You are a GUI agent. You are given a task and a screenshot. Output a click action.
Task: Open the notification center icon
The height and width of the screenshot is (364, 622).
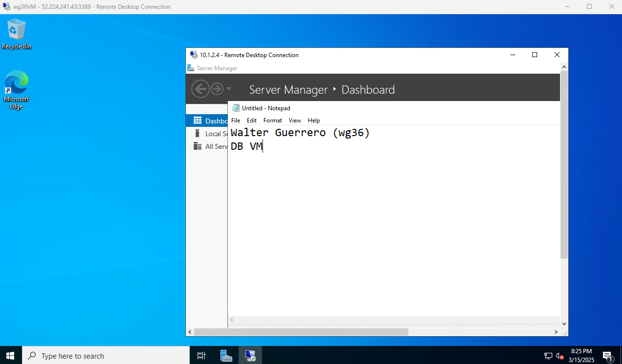pos(607,356)
